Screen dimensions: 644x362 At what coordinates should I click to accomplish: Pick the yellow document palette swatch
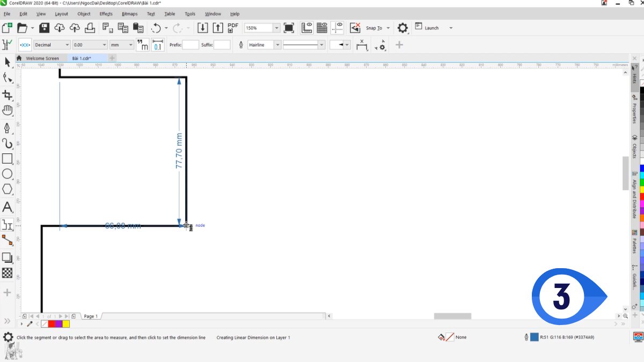click(x=66, y=324)
